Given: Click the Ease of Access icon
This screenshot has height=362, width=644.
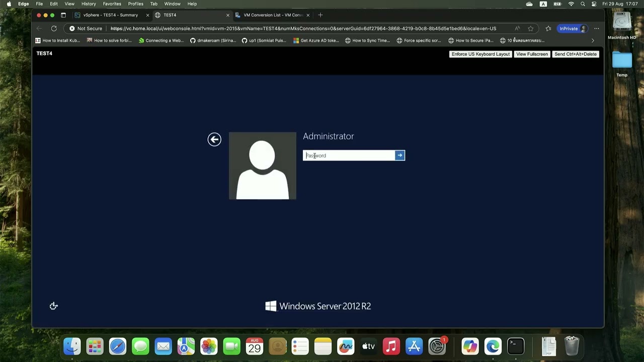Looking at the screenshot, I should 54,306.
